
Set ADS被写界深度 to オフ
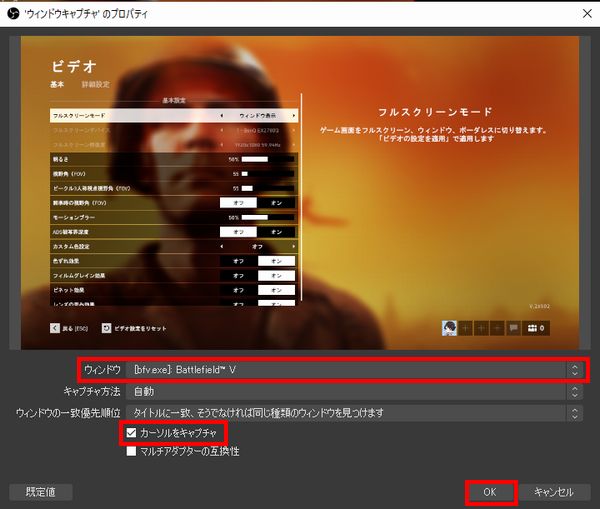click(x=238, y=232)
